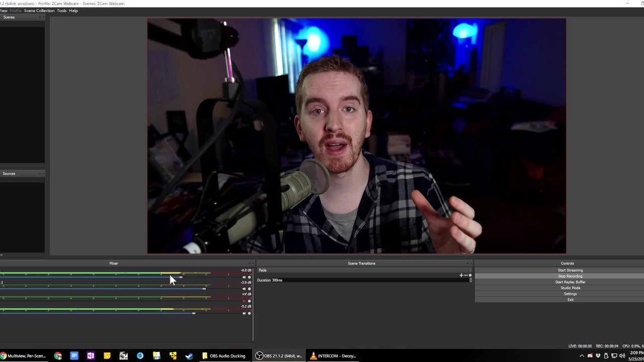Click the Start Streaming button

point(570,270)
